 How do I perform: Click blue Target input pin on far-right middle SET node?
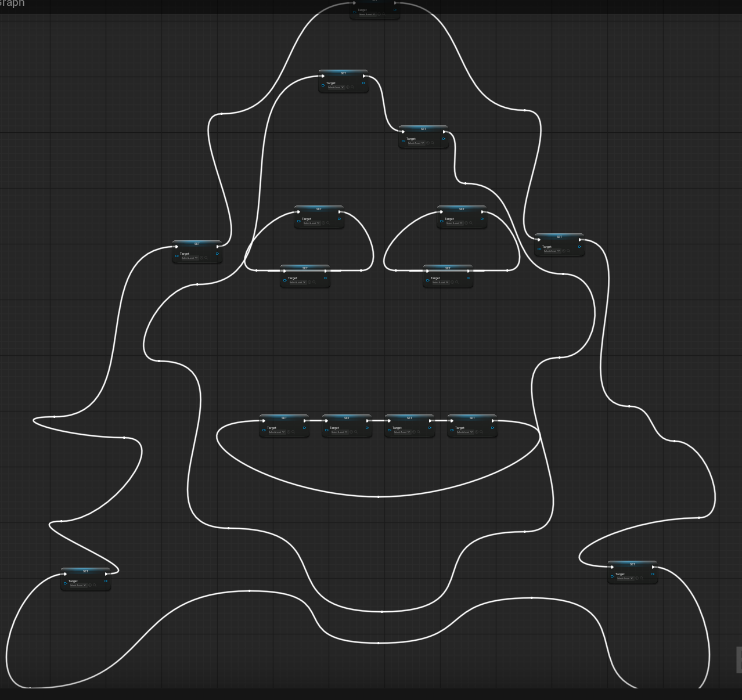539,249
